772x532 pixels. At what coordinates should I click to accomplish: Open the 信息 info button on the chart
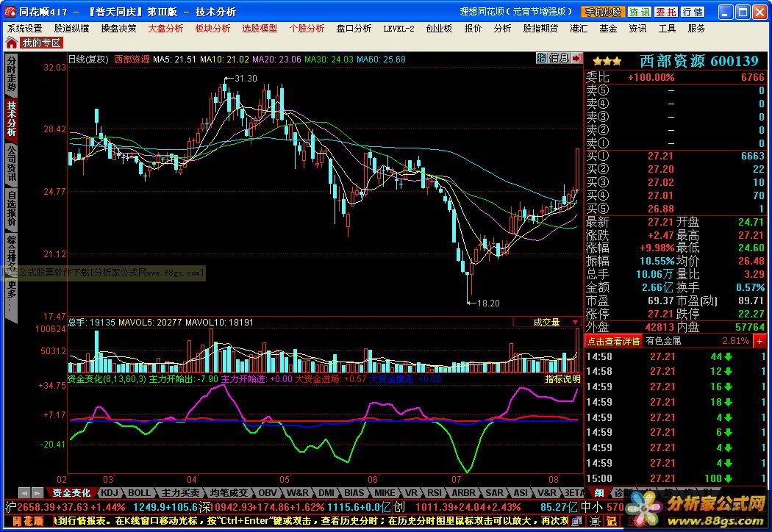pos(560,58)
